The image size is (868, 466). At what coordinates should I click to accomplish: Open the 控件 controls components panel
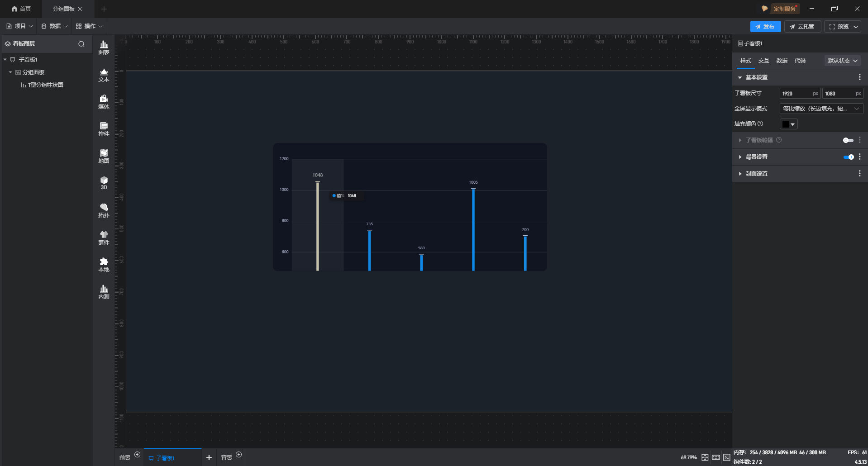104,129
